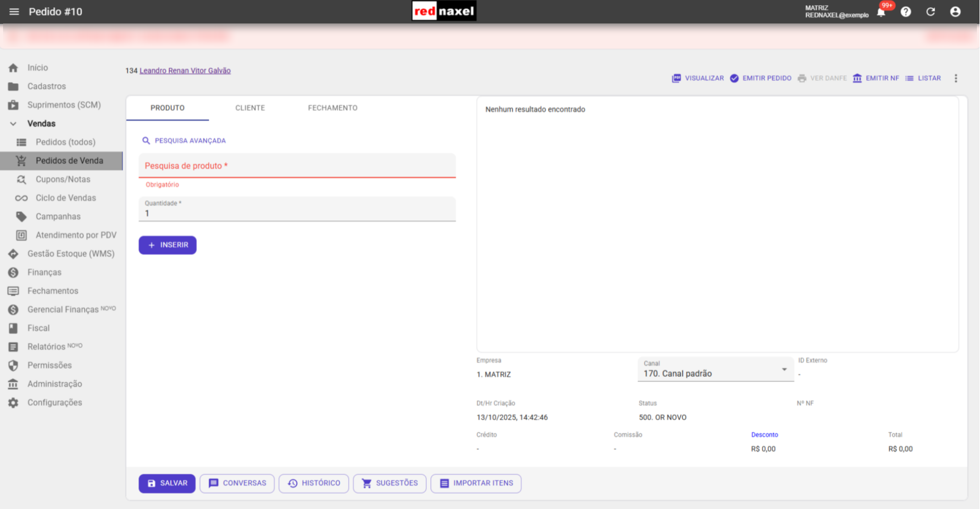Open the user account icon

pos(955,12)
